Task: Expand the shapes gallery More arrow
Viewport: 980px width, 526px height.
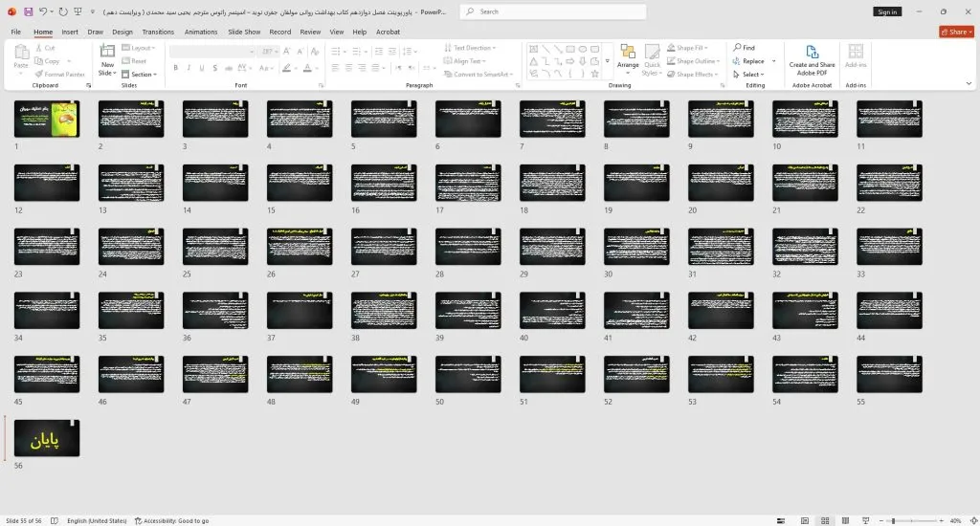Action: (x=607, y=61)
